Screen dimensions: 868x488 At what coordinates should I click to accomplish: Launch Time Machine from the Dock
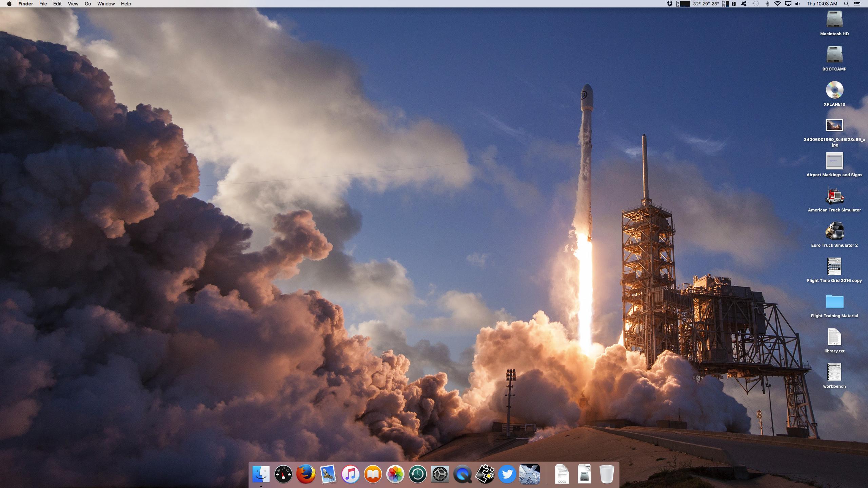[x=418, y=474]
